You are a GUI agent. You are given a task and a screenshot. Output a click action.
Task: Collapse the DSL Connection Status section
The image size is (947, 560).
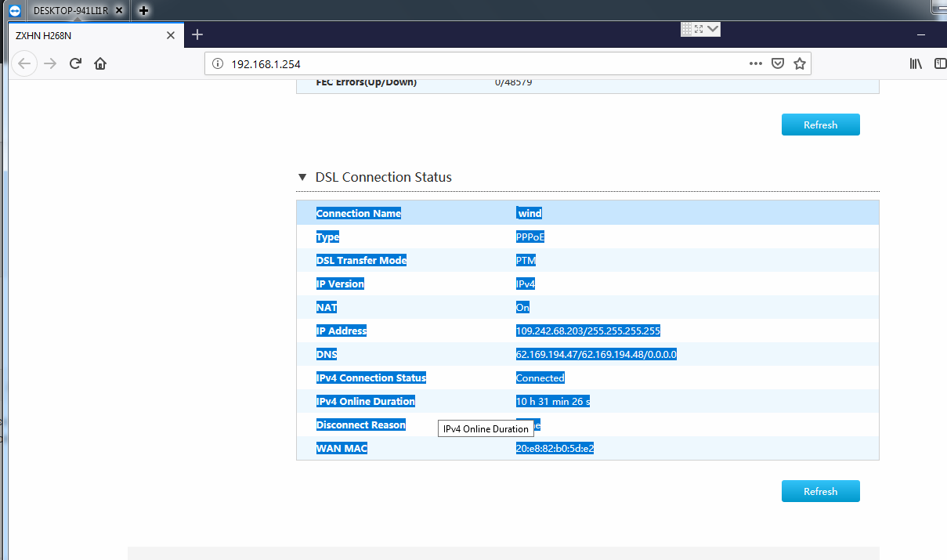coord(302,178)
